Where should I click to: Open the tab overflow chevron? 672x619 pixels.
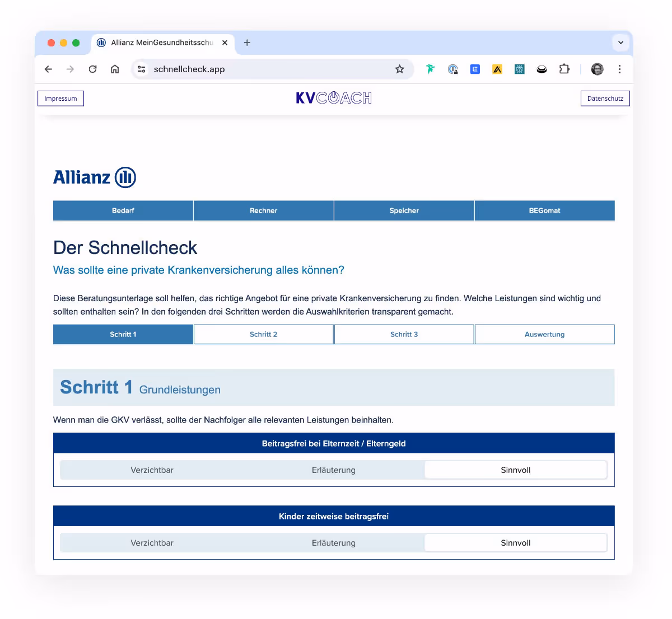pos(620,42)
